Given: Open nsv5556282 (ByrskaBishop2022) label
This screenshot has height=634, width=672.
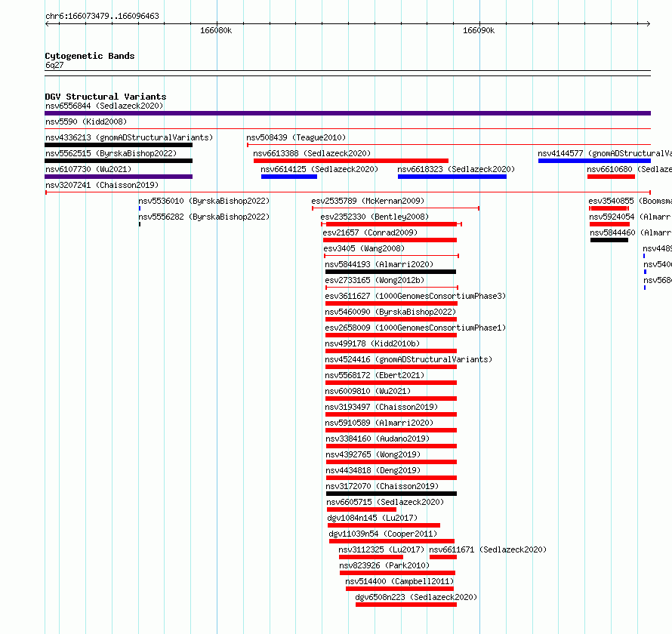Looking at the screenshot, I should (x=204, y=217).
